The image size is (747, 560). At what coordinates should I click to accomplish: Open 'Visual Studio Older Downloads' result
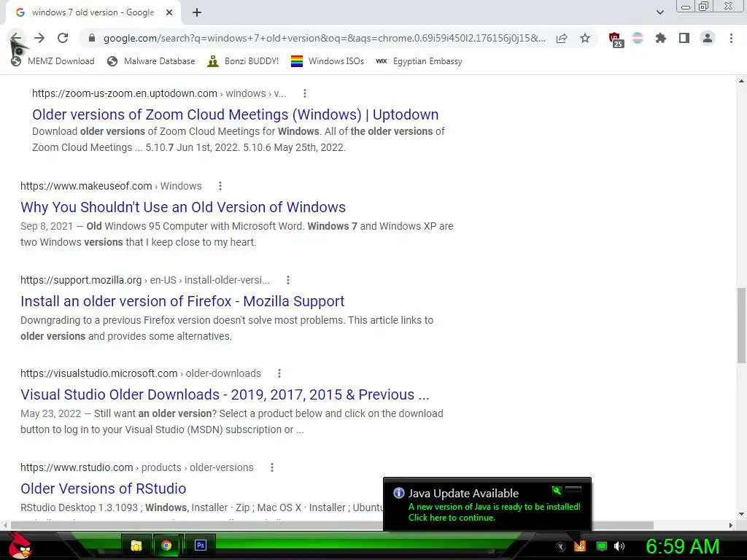pyautogui.click(x=225, y=394)
